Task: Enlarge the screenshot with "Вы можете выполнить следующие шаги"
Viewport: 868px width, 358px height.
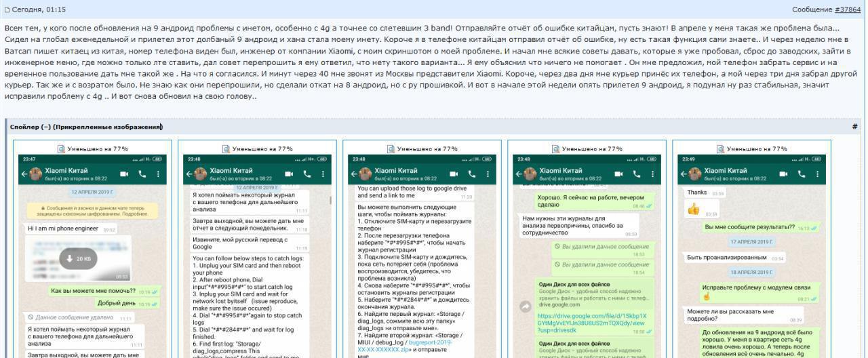Action: (422, 256)
